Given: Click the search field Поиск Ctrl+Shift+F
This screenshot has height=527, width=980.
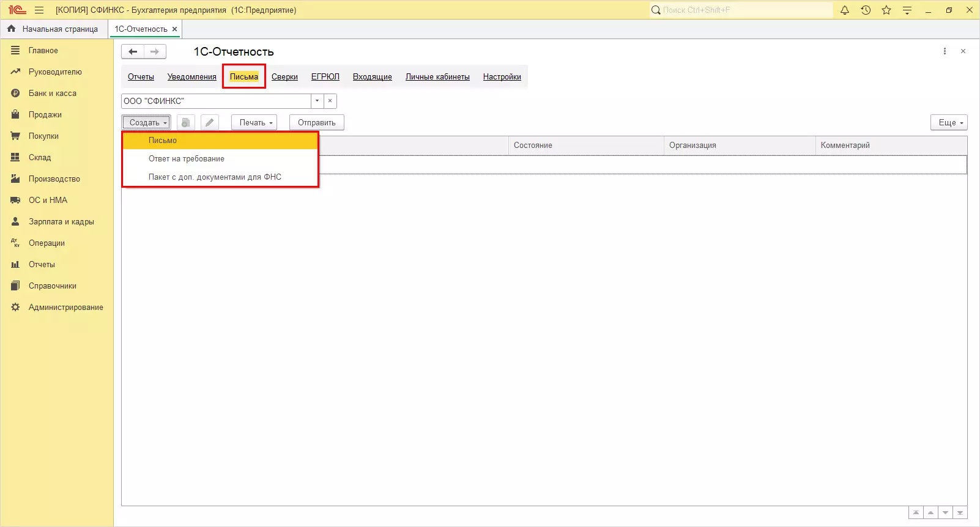Looking at the screenshot, I should click(741, 10).
